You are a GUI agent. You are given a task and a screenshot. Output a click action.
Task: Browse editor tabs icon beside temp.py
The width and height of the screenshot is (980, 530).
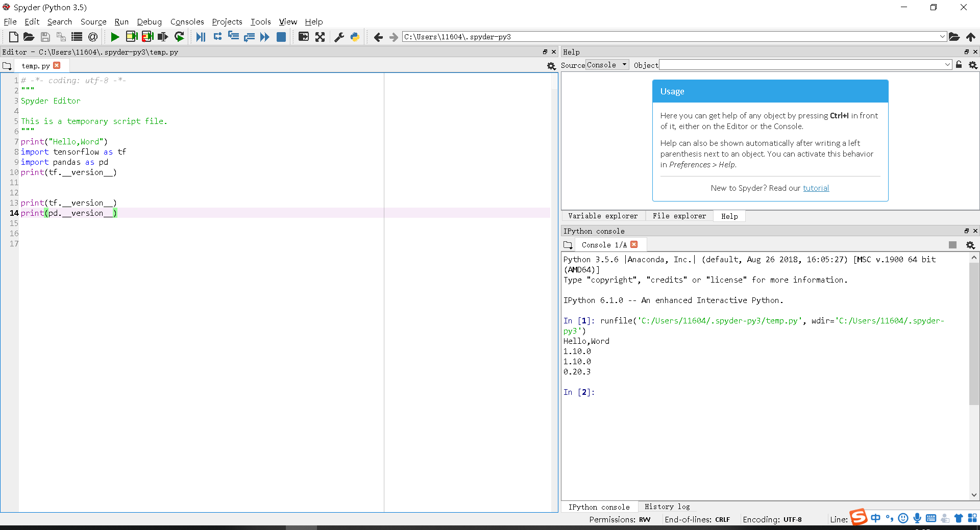(x=7, y=66)
